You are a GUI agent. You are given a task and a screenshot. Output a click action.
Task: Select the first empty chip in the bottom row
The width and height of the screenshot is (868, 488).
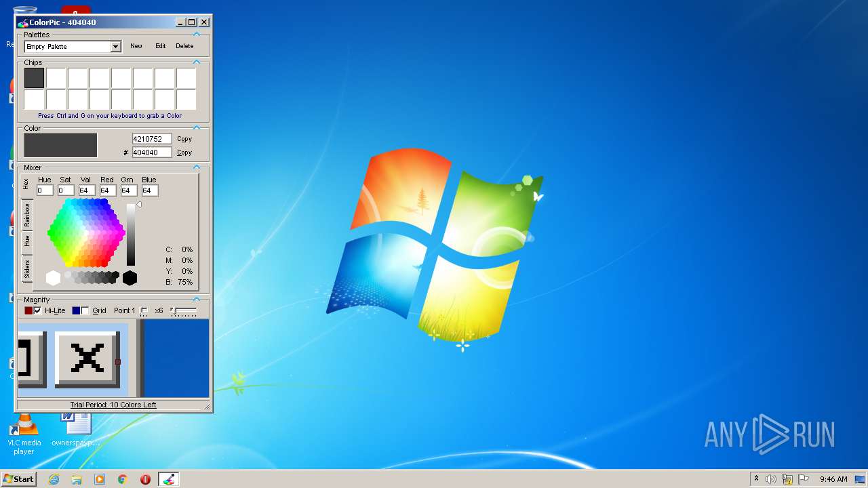tap(34, 100)
